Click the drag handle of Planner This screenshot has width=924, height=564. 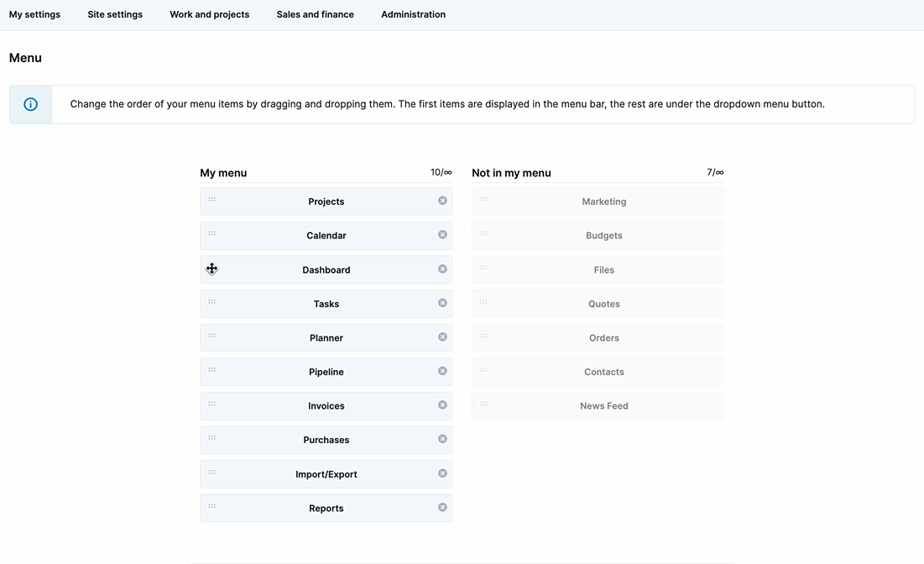(x=211, y=336)
